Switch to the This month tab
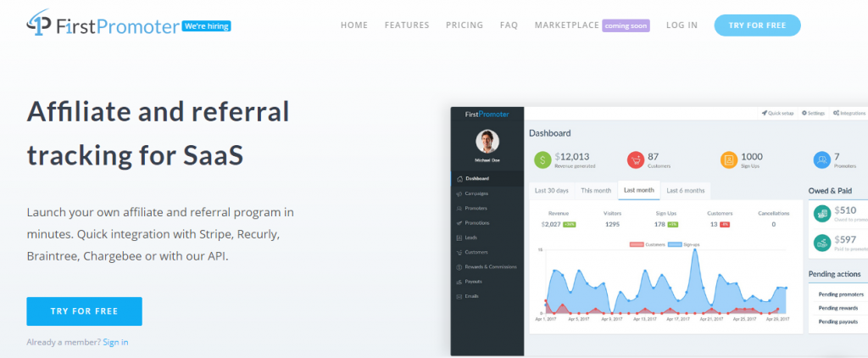 coord(596,191)
